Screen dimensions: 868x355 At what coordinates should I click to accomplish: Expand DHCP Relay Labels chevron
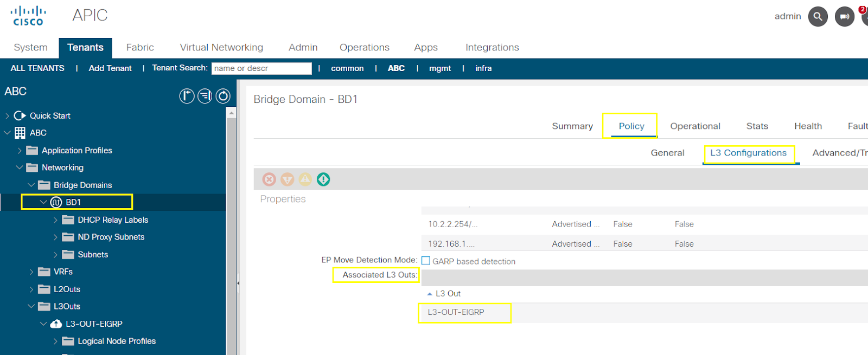(x=55, y=220)
